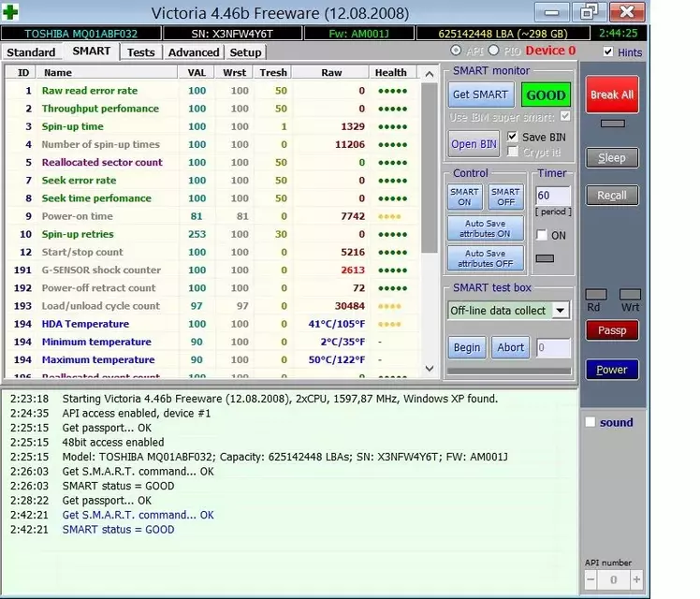Click the TOSHIBA MQ01ABF032 model field
This screenshot has width=700, height=599.
[x=80, y=34]
